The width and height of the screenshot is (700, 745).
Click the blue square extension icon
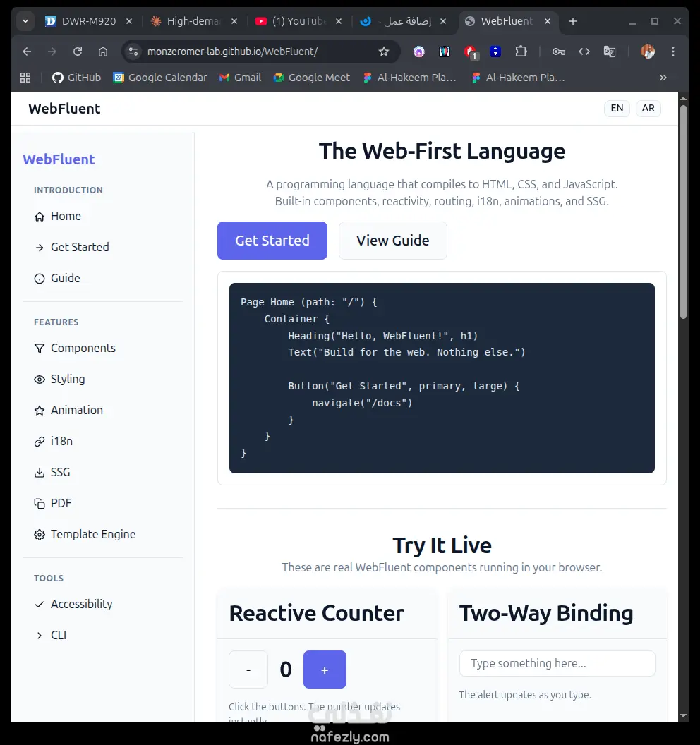tap(495, 52)
